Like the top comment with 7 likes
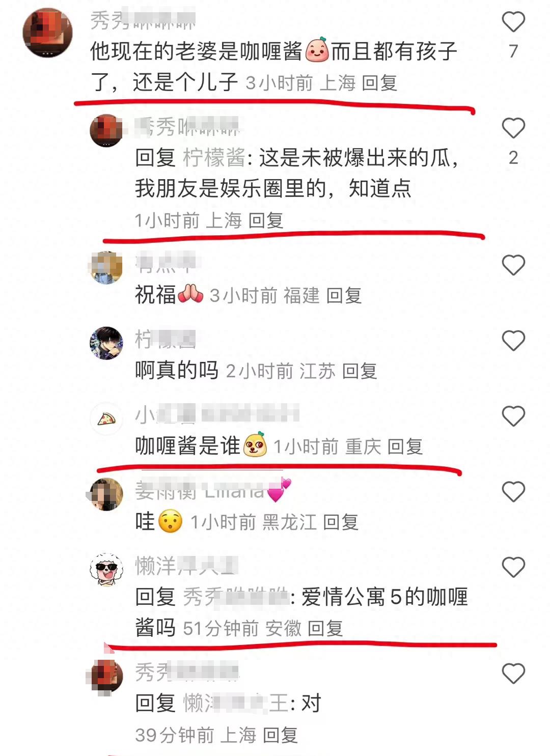The image size is (550, 756). [513, 22]
